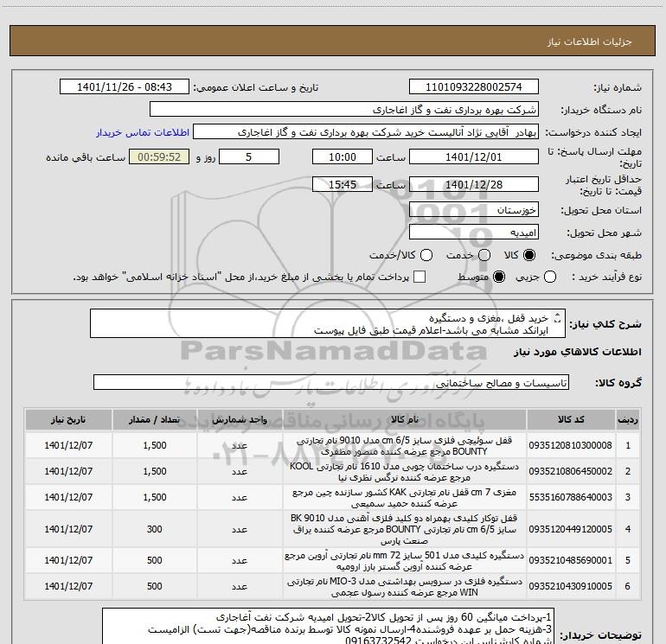Select item code 5535160788640003
The width and height of the screenshot is (666, 644).
coord(571,497)
